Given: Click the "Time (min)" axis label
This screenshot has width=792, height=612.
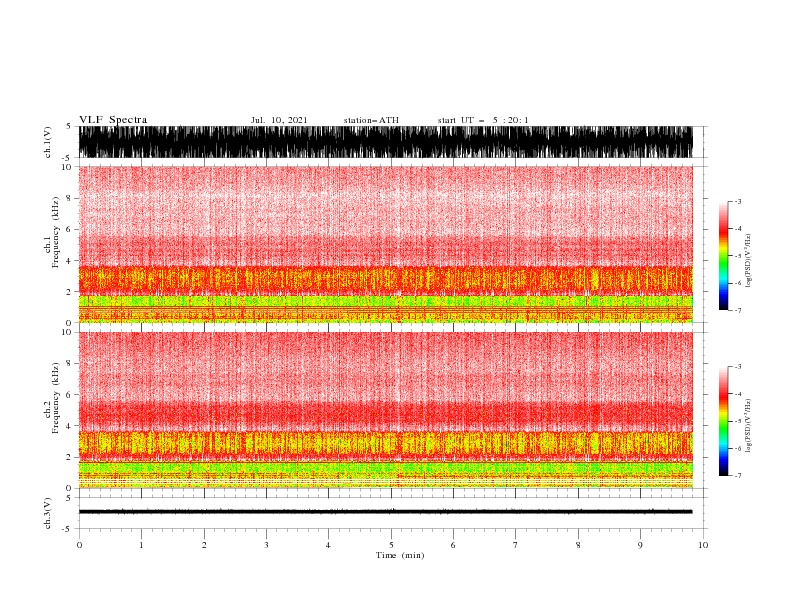Looking at the screenshot, I should point(400,555).
